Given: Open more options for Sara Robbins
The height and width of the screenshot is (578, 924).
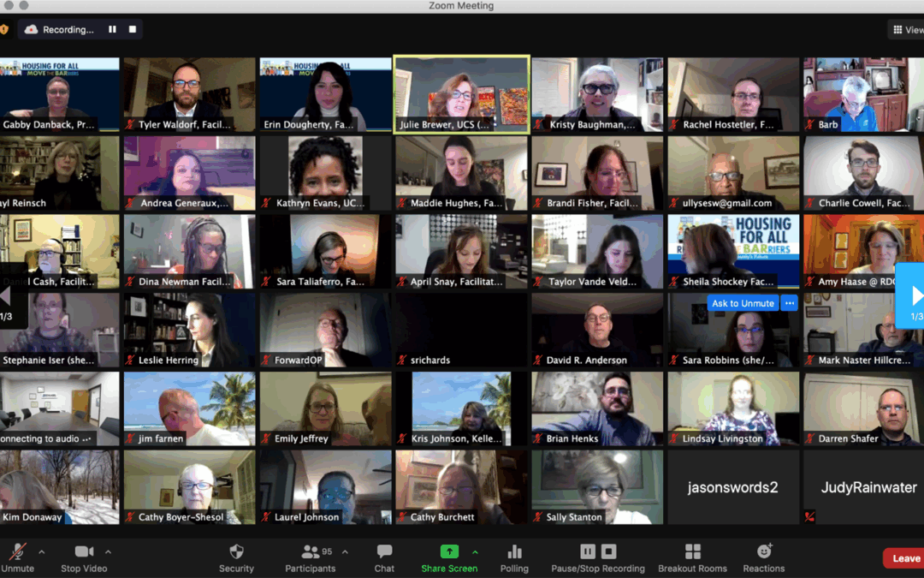Looking at the screenshot, I should tap(789, 303).
